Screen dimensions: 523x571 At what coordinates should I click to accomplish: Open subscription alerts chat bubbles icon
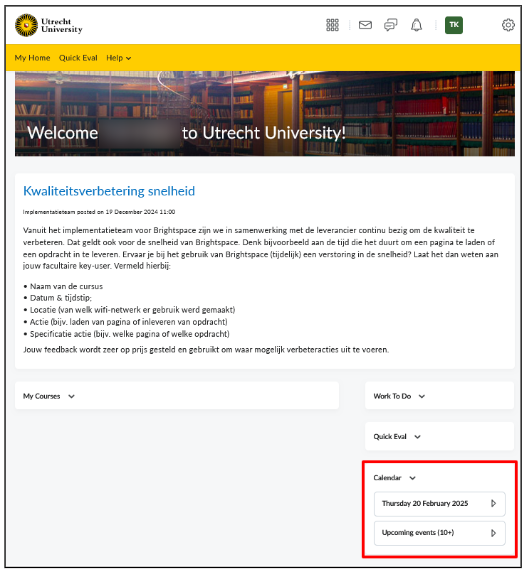point(390,25)
